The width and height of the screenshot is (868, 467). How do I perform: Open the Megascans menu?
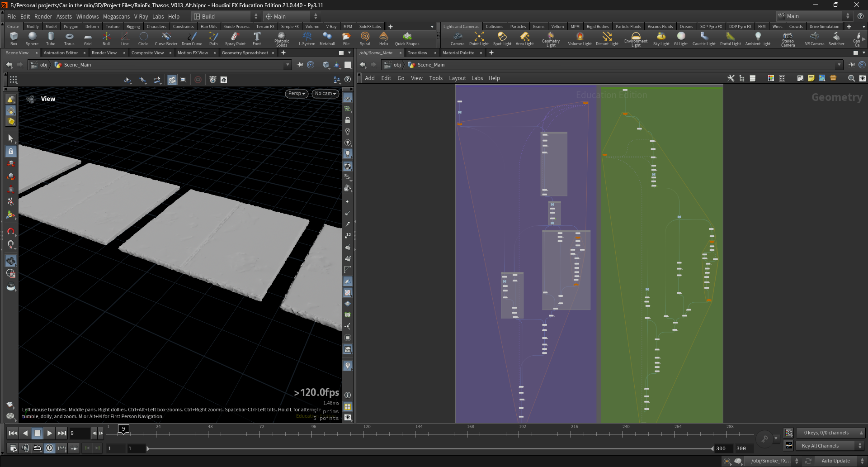pos(116,16)
